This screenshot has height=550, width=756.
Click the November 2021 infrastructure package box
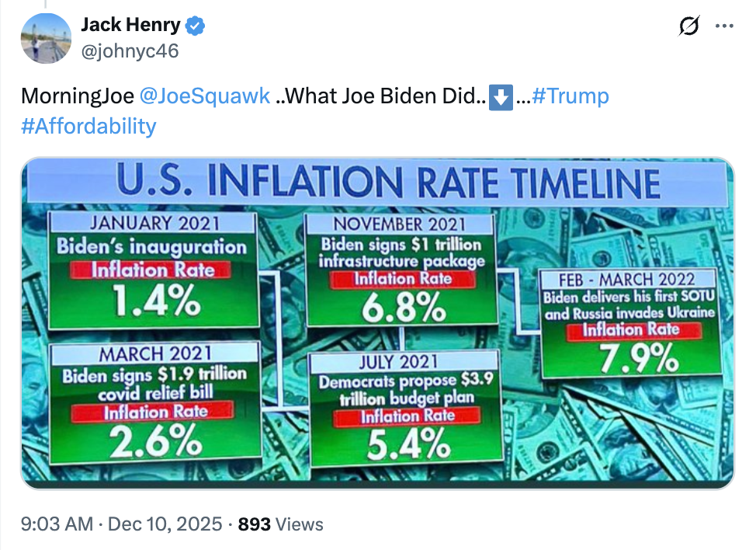click(x=401, y=270)
